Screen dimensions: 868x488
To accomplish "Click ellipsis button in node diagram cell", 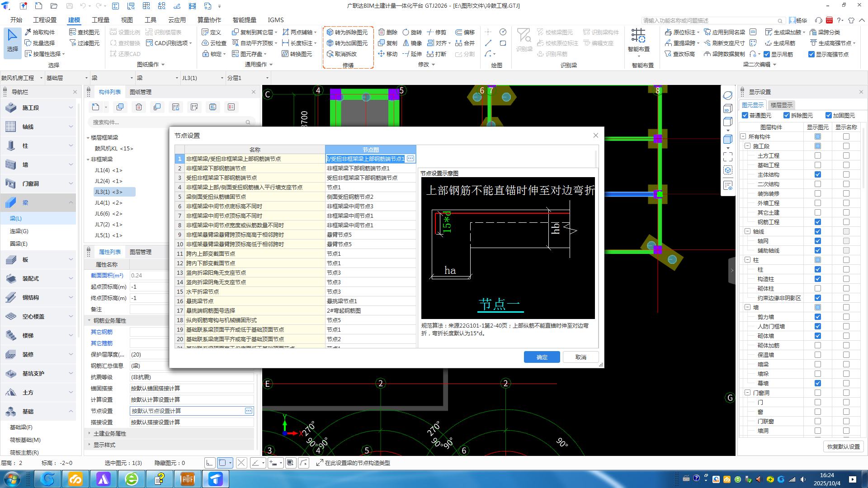I will tap(410, 159).
